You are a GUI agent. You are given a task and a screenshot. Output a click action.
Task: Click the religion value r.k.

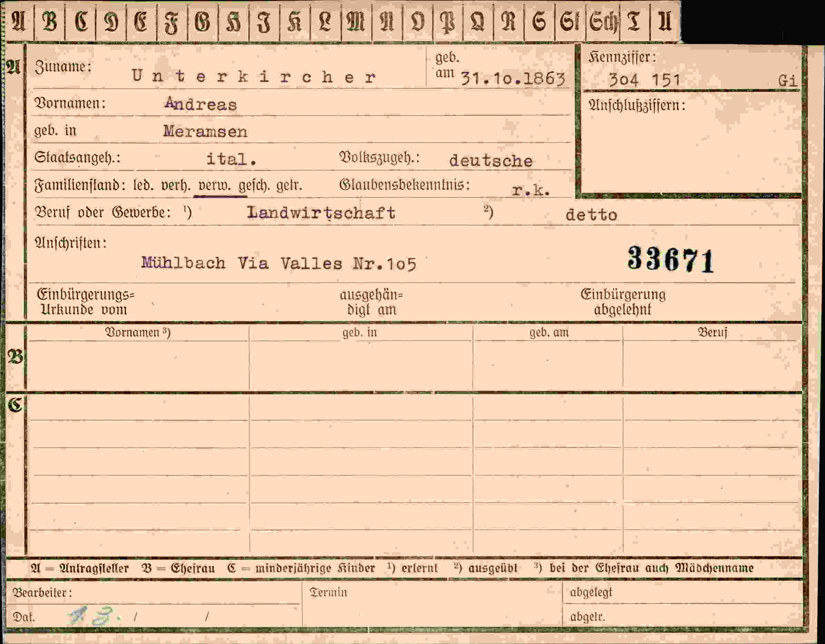pos(531,190)
